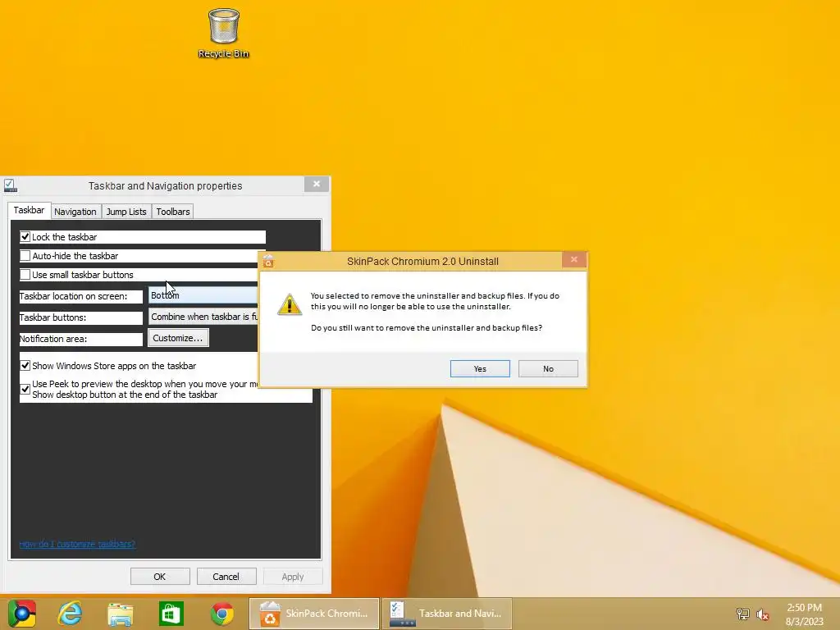Click the network icon in system tray
Screen dimensions: 840x630
point(742,614)
